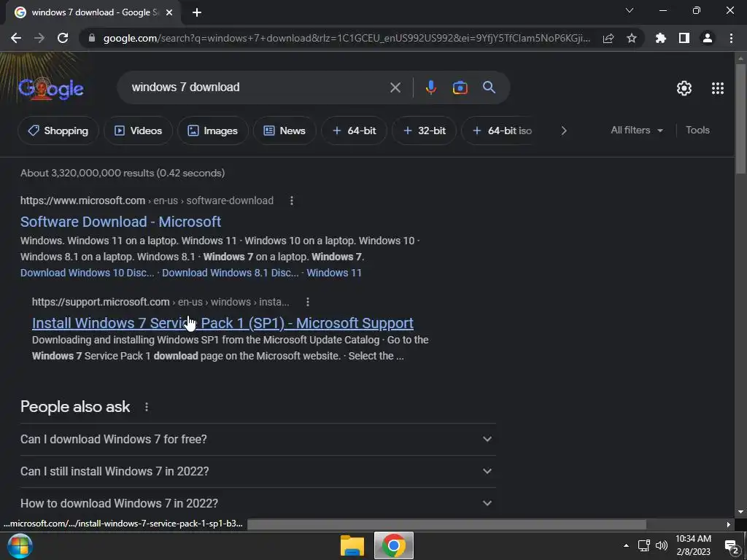The height and width of the screenshot is (560, 747).
Task: Open the Extensions puzzle icon
Action: click(x=660, y=38)
